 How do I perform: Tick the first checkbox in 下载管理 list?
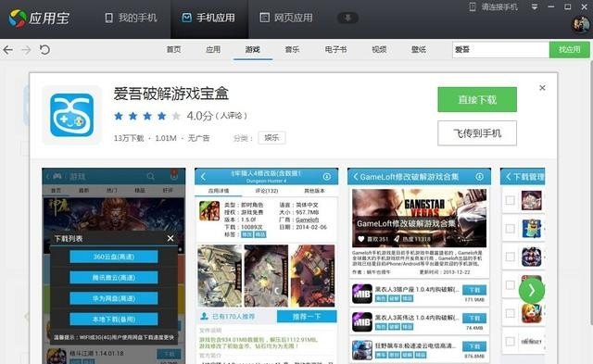[510, 200]
